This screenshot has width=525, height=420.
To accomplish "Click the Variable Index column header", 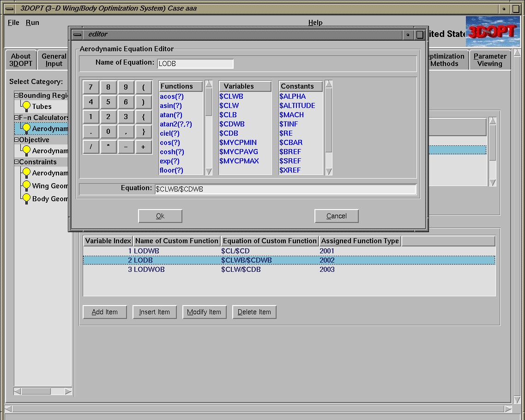I will click(x=108, y=241).
